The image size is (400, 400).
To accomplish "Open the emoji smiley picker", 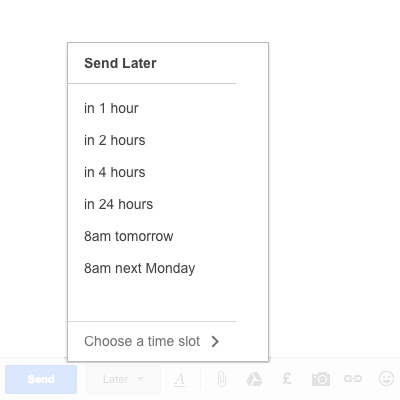I will pyautogui.click(x=387, y=379).
